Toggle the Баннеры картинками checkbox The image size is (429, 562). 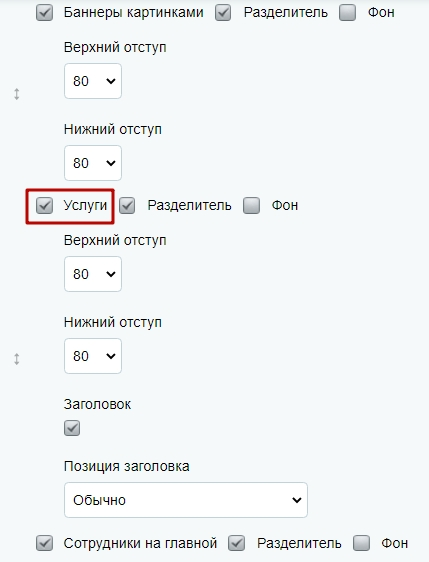tap(44, 13)
